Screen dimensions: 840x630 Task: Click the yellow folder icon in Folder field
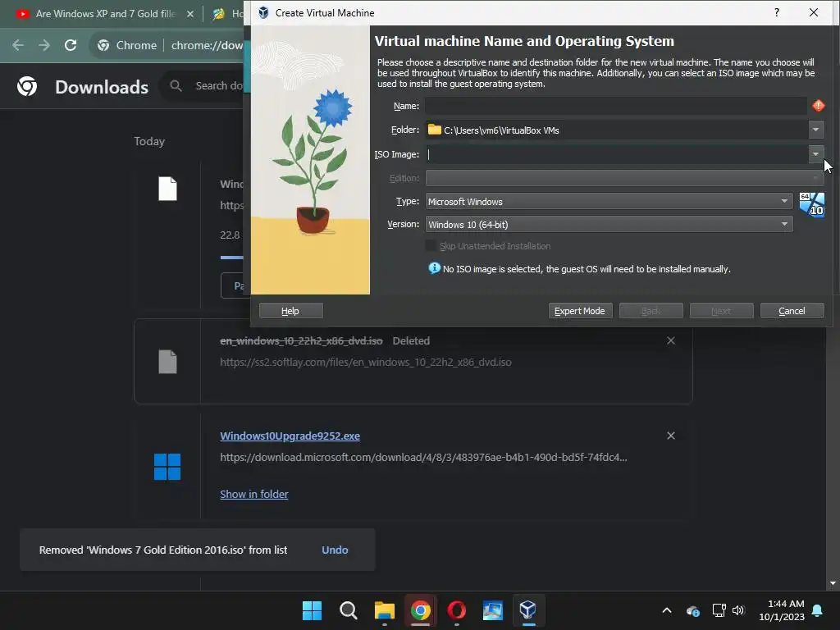click(x=435, y=130)
